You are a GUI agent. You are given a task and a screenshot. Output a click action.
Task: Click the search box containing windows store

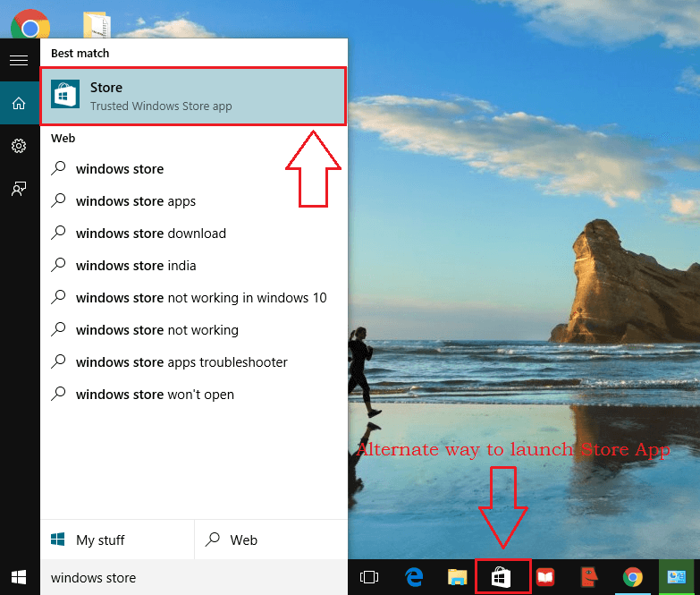(193, 578)
